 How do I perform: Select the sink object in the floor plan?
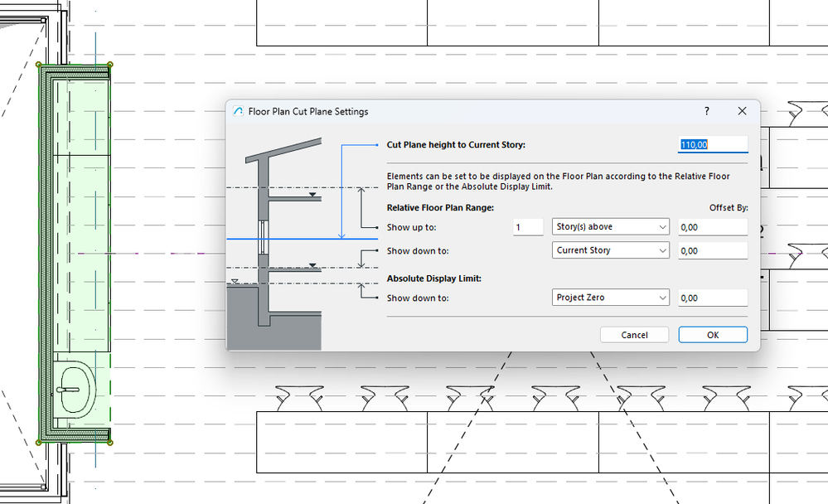coord(75,390)
